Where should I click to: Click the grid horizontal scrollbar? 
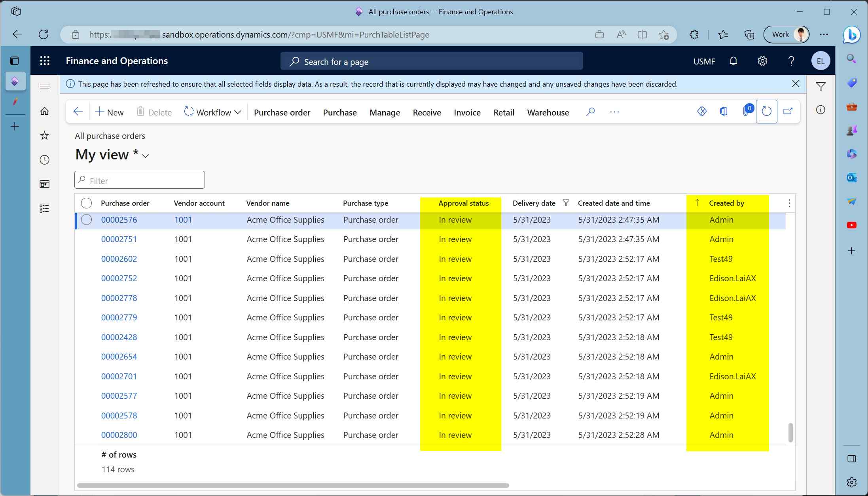(293, 485)
